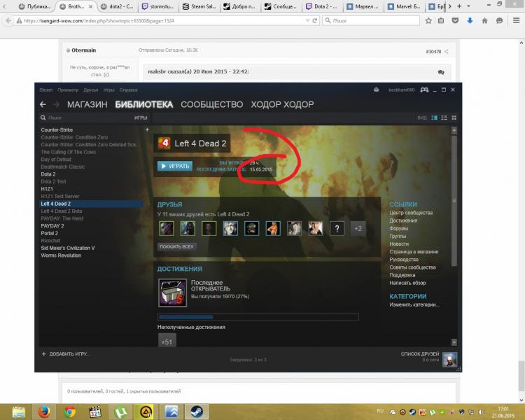Viewport: 525px width, 420px height.
Task: Open Firefox downloads arrow icon
Action: pos(470,21)
